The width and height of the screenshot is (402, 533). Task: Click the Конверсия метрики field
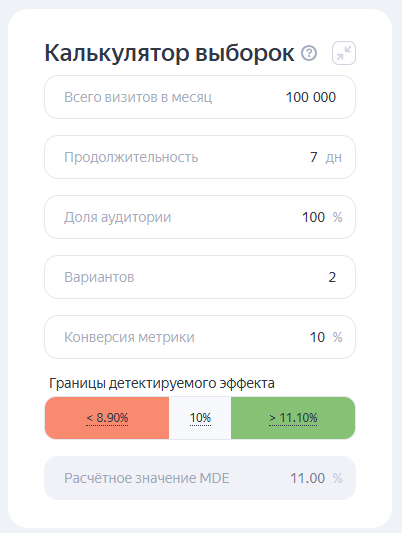[200, 337]
